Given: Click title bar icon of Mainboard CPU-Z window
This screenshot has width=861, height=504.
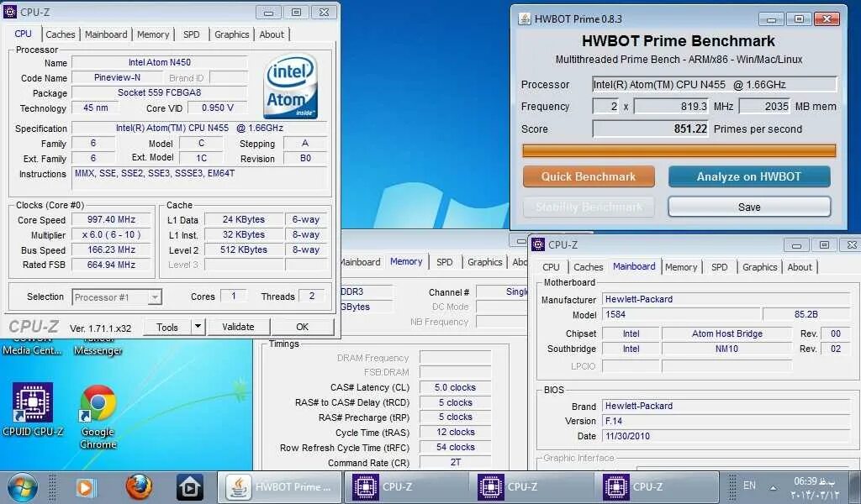Looking at the screenshot, I should (539, 244).
